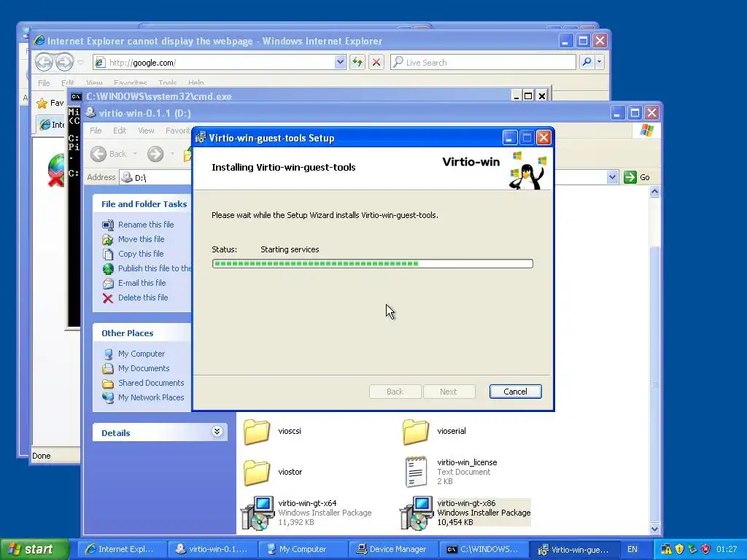747x560 pixels.
Task: Open the Edit menu in the virtio-win Explorer window
Action: click(120, 131)
